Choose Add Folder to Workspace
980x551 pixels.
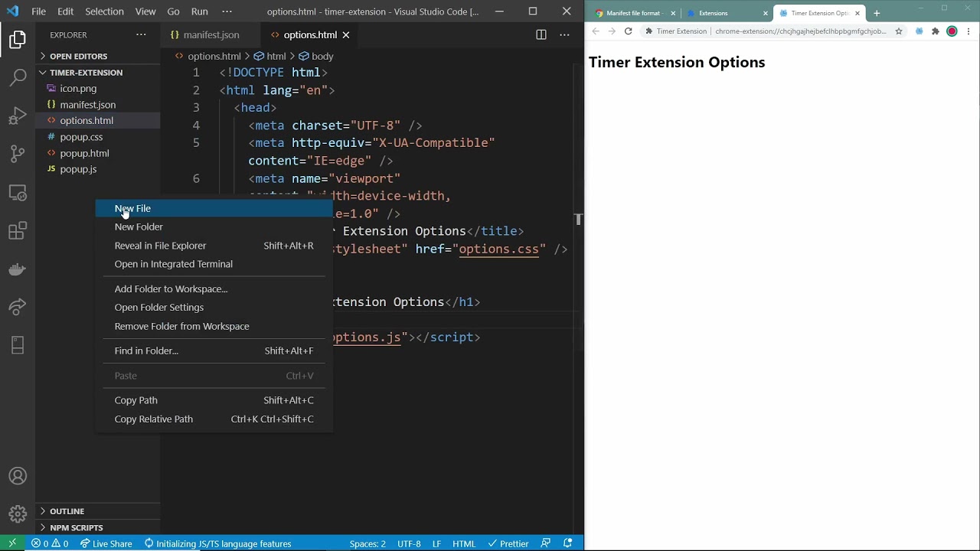[x=214, y=289]
